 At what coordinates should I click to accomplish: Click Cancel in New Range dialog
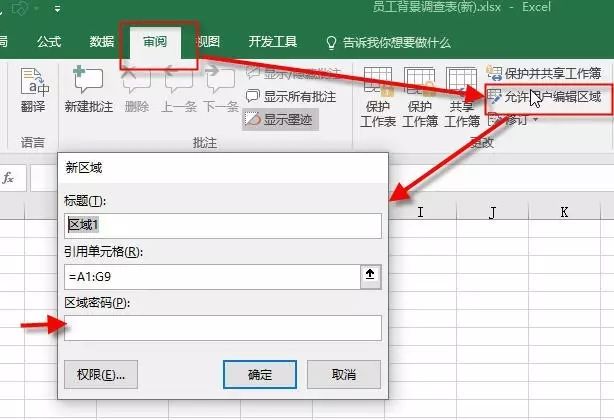tap(344, 375)
